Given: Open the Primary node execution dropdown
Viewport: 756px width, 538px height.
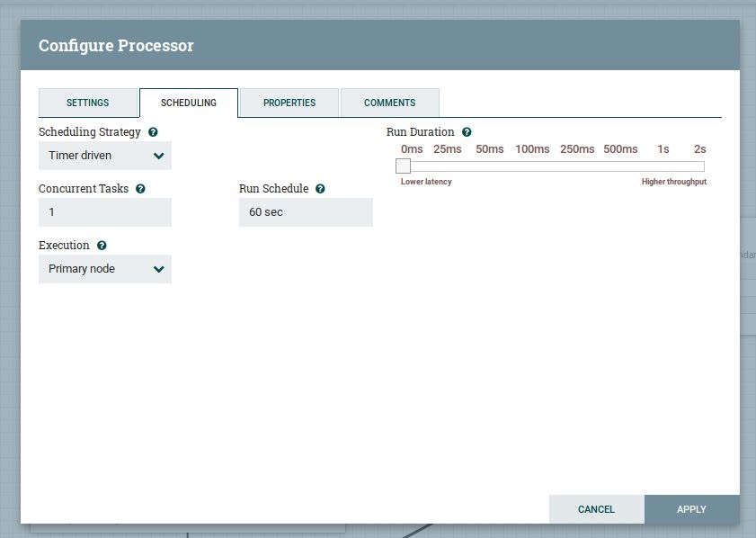Looking at the screenshot, I should [105, 269].
